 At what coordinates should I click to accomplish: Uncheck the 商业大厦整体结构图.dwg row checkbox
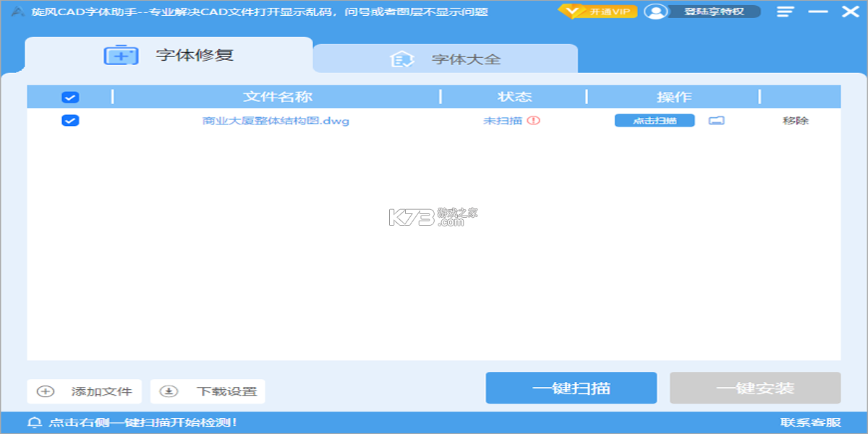pos(70,121)
